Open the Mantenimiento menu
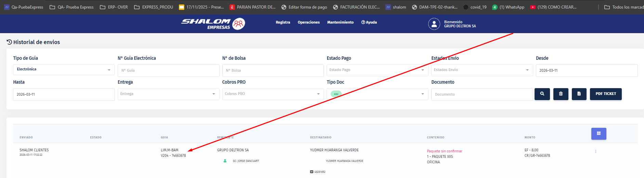The height and width of the screenshot is (178, 644). pyautogui.click(x=340, y=22)
